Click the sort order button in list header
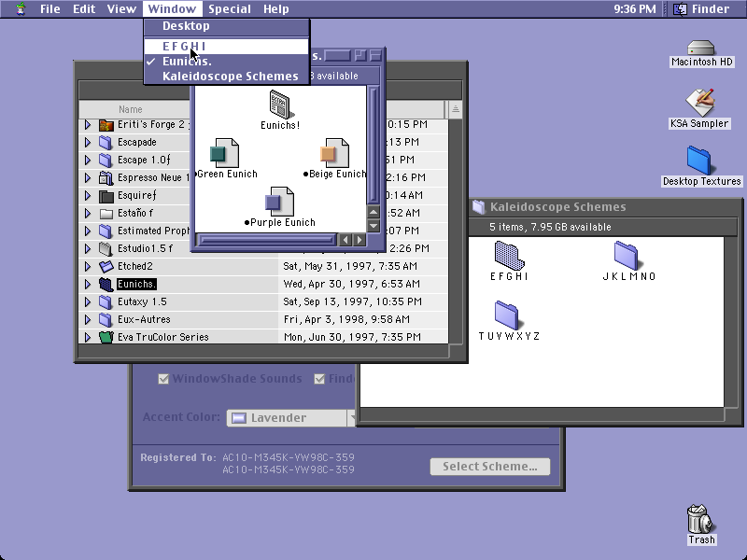747x560 pixels. coord(455,109)
